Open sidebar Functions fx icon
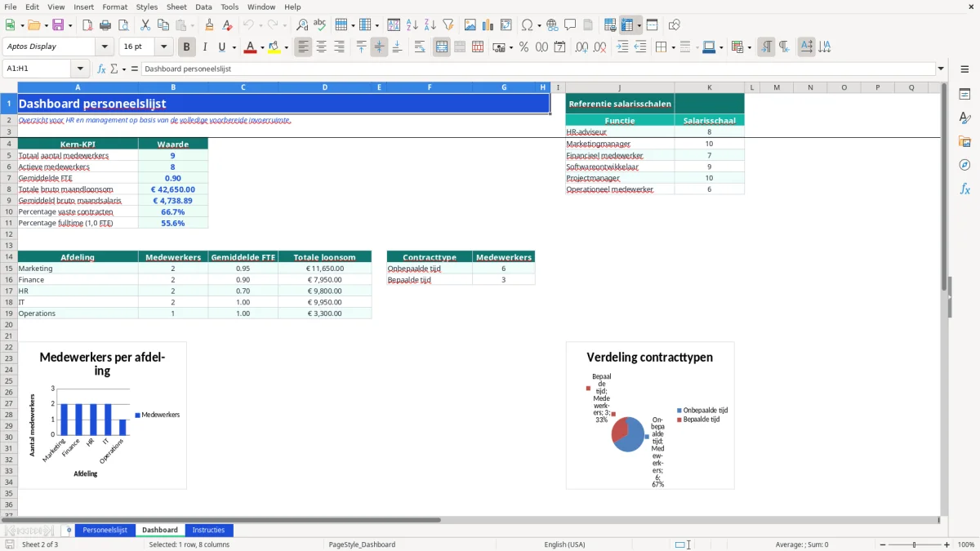This screenshot has height=551, width=980. click(x=964, y=189)
